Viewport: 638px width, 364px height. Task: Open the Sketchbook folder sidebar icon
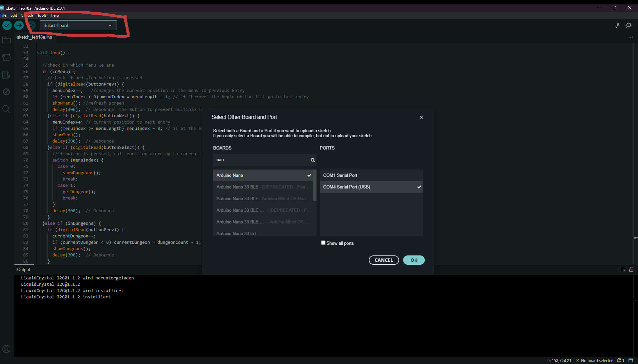[x=6, y=40]
